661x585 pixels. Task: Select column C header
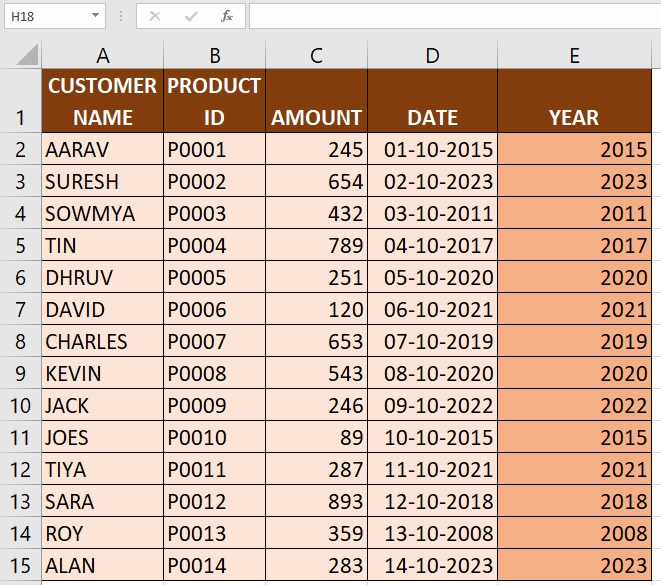pos(316,56)
